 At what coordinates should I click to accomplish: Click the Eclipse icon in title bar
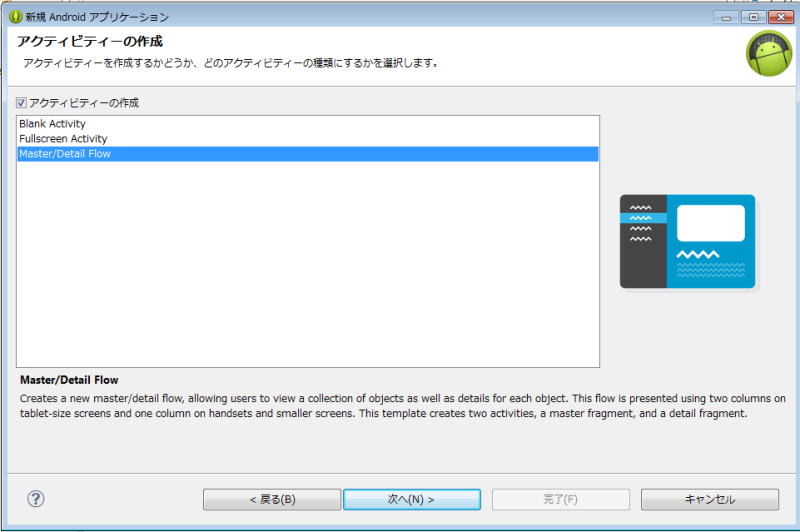pyautogui.click(x=15, y=17)
